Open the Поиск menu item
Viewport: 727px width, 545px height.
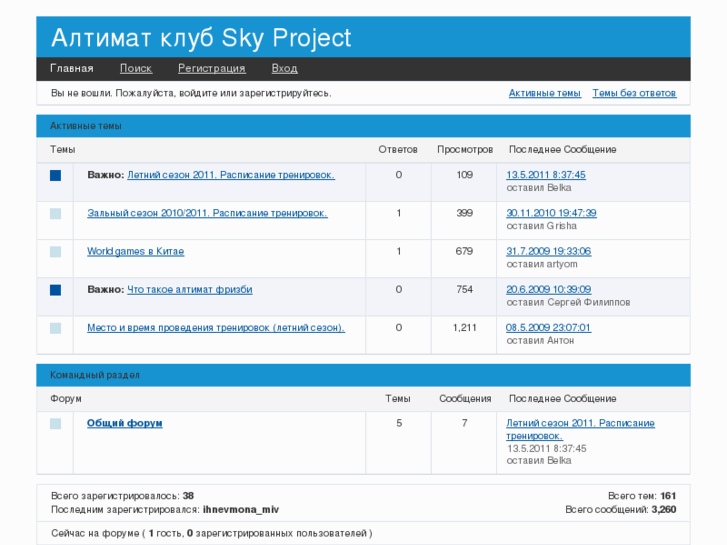136,69
